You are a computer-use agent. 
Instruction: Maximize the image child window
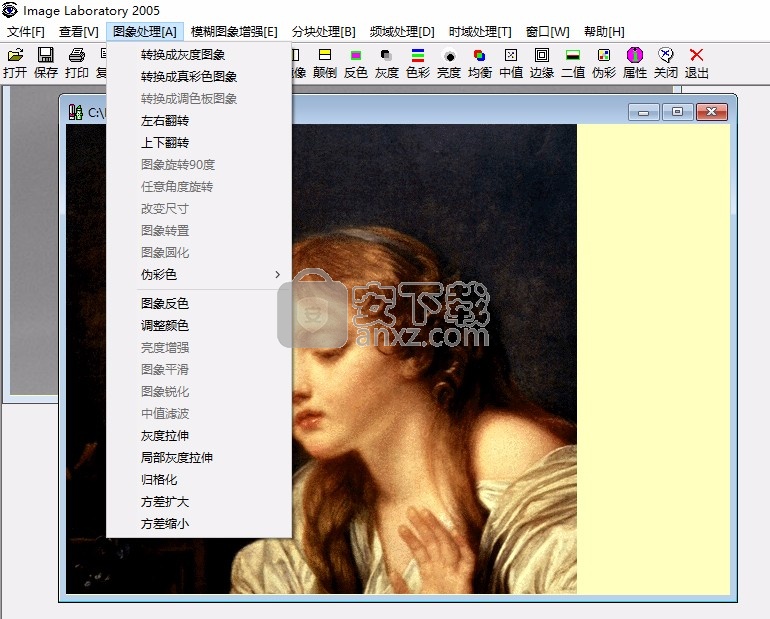click(677, 112)
